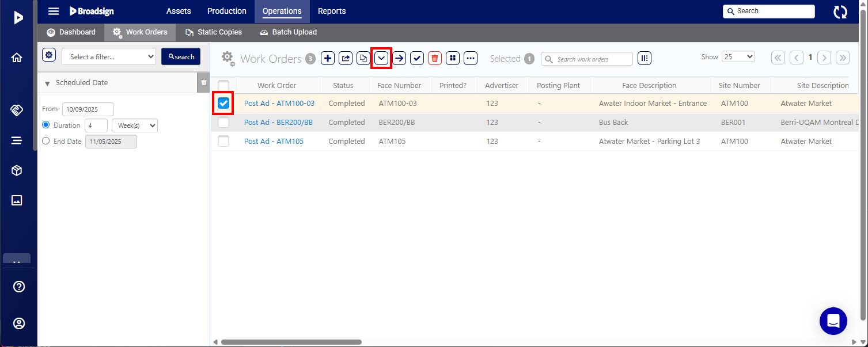Open the Reports menu
The width and height of the screenshot is (868, 347).
pyautogui.click(x=332, y=11)
